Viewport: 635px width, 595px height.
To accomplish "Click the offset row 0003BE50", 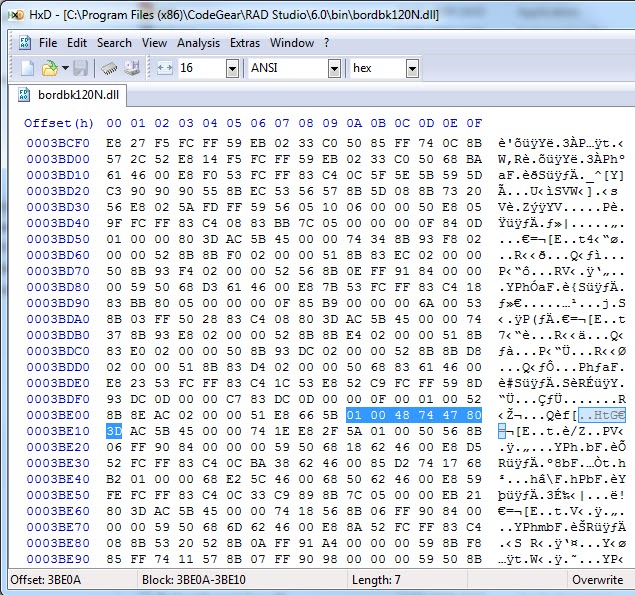I will pos(58,495).
